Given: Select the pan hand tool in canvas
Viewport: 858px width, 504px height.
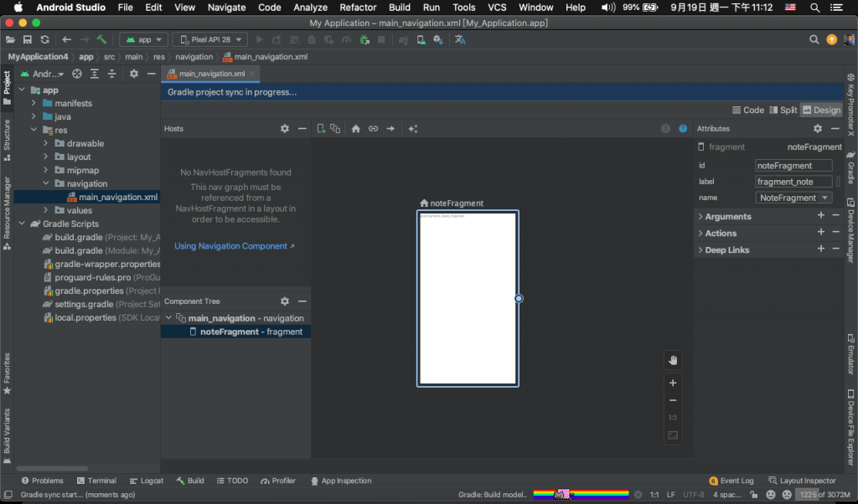Looking at the screenshot, I should point(672,360).
